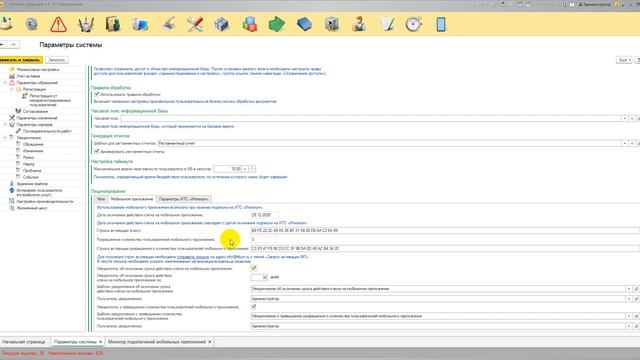
Task: Toggle the mobile key expiry notification checkbox
Action: click(253, 268)
